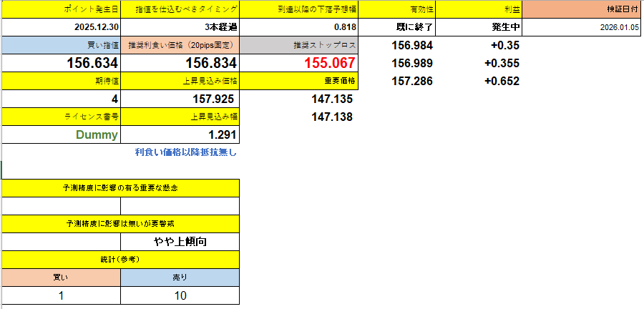This screenshot has width=644, height=309.
Task: Click the sell count 10 cell
Action: click(180, 295)
